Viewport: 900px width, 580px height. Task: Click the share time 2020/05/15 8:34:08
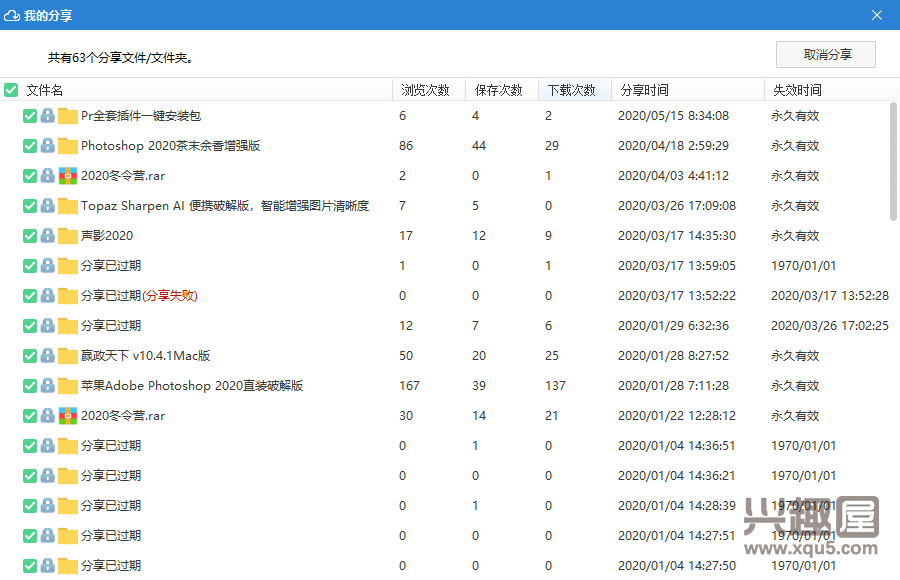coord(673,116)
